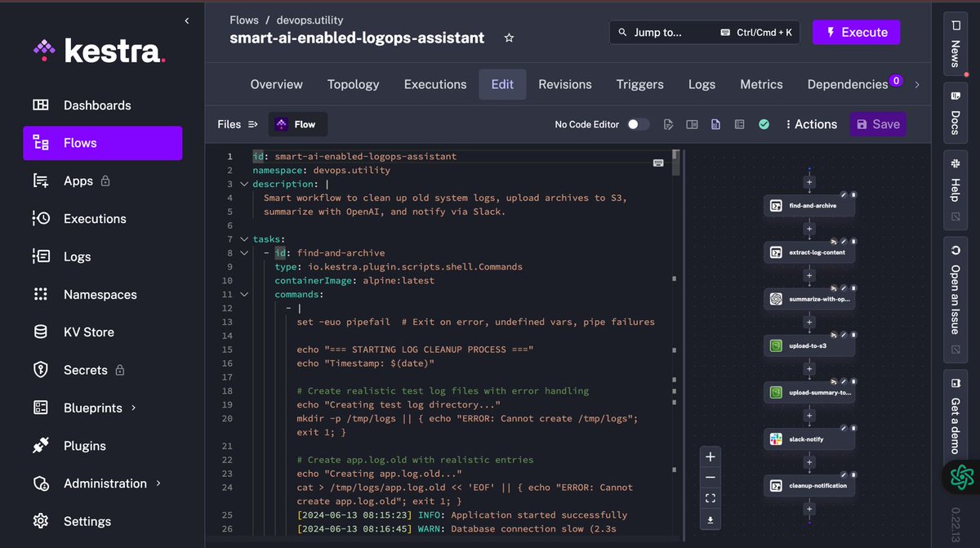The width and height of the screenshot is (980, 548).
Task: Delete the upload-summary-to node
Action: pyautogui.click(x=853, y=381)
